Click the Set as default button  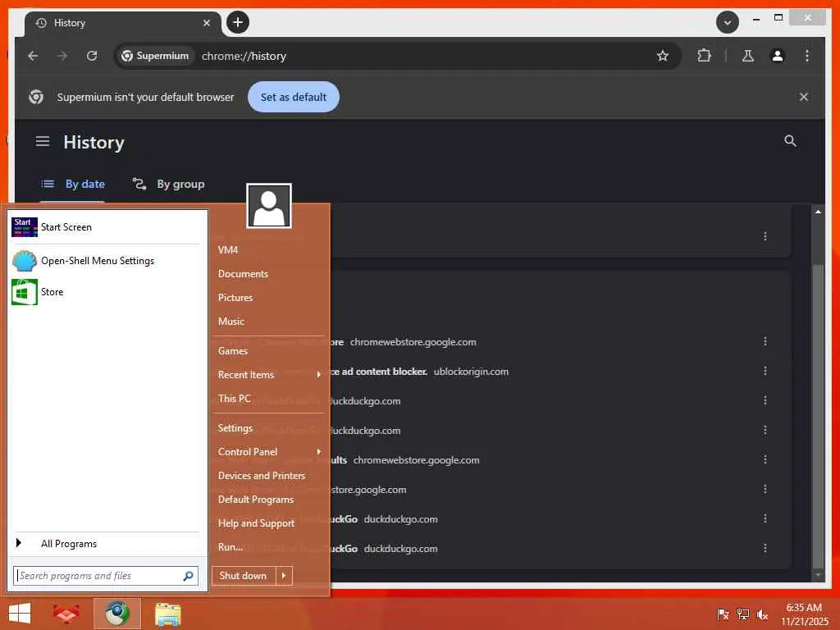293,97
